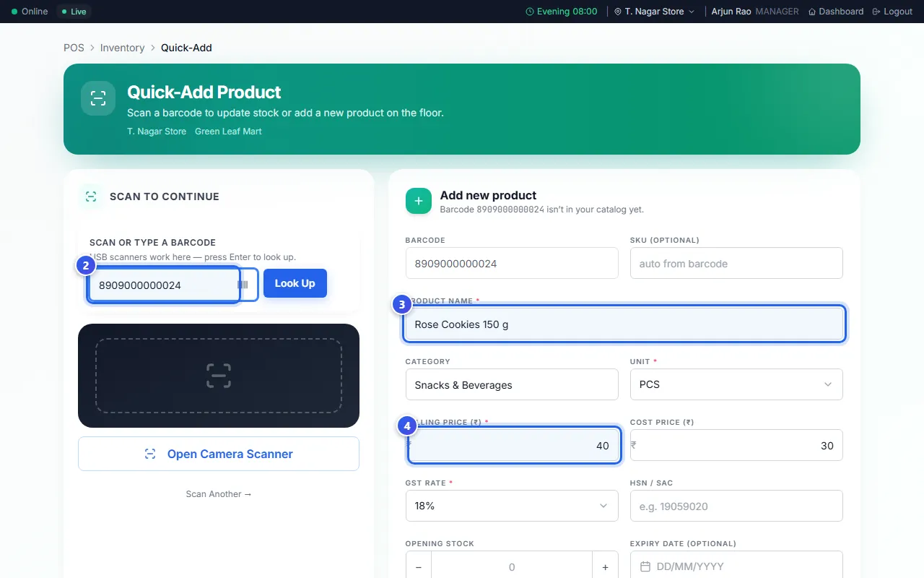The image size is (924, 578).
Task: Click the scan icon in the green banner
Action: pos(98,98)
